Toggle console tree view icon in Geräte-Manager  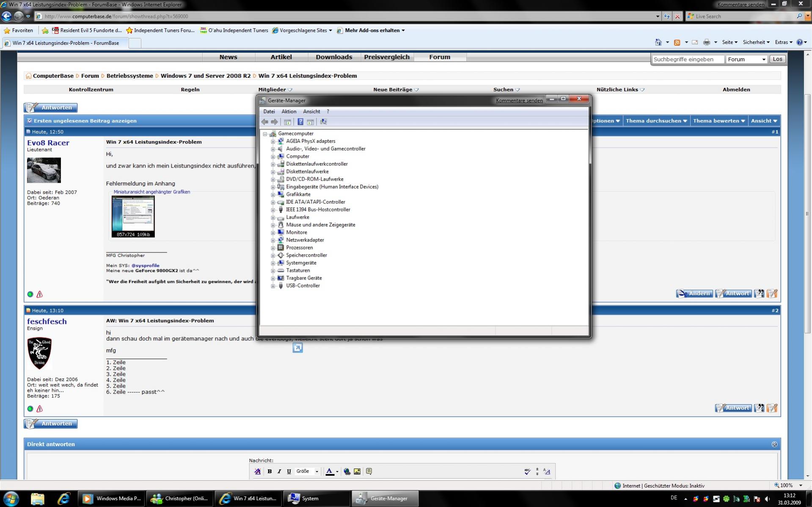point(287,122)
